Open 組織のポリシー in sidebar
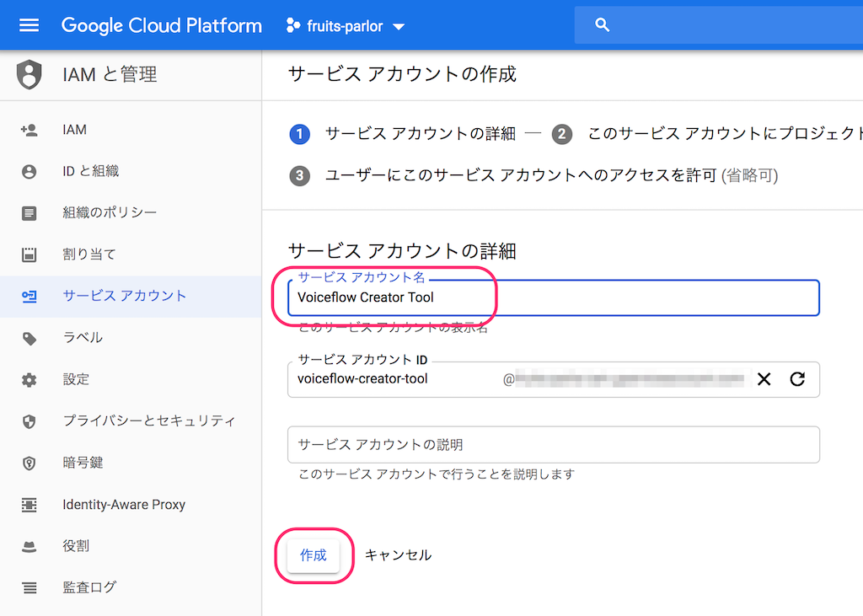Screen dimensions: 863x616 click(x=131, y=212)
